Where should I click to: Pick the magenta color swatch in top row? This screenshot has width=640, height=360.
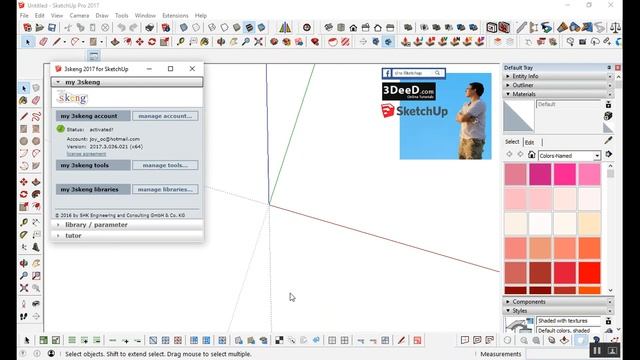(540, 174)
